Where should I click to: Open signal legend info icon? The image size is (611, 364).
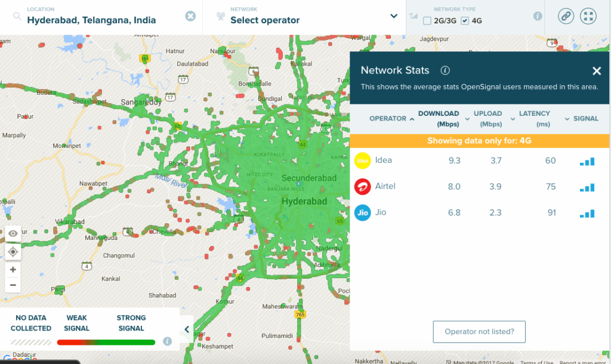pos(167,341)
